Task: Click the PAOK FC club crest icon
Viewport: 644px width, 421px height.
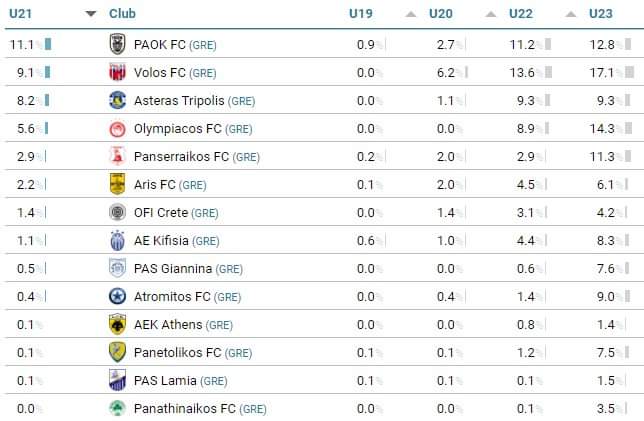Action: click(x=117, y=45)
